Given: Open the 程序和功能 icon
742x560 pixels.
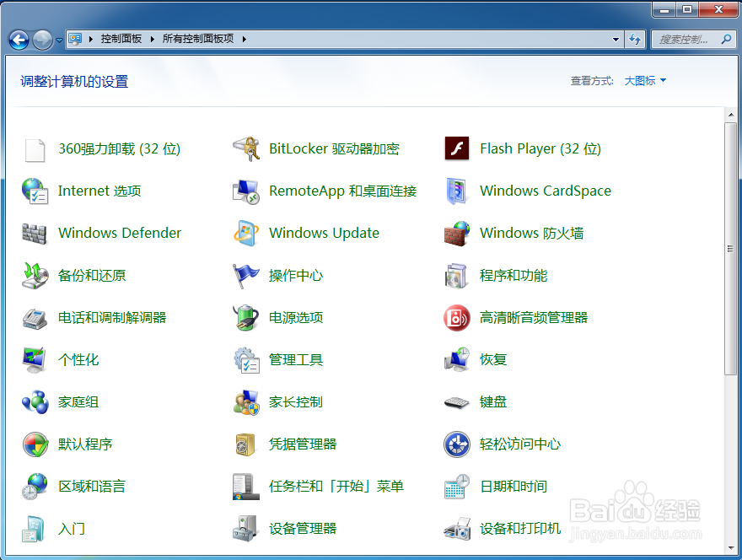Looking at the screenshot, I should 457,276.
